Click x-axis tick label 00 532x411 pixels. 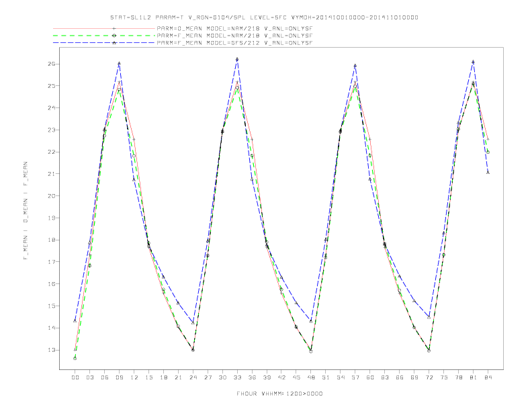tap(75, 377)
